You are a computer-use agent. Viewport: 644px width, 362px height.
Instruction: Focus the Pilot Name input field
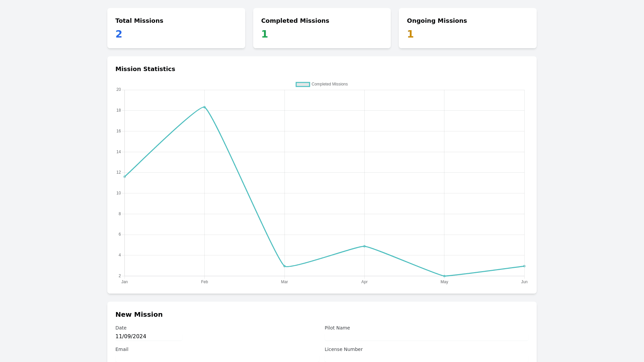[426, 337]
